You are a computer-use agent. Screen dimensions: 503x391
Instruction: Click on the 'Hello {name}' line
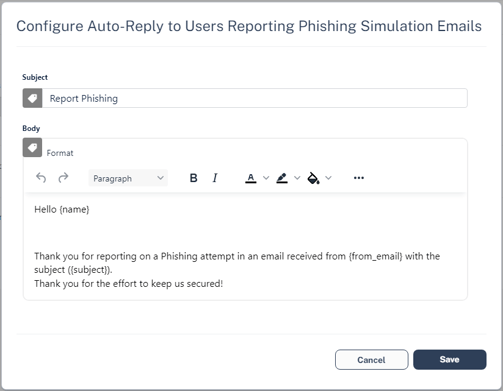(62, 210)
